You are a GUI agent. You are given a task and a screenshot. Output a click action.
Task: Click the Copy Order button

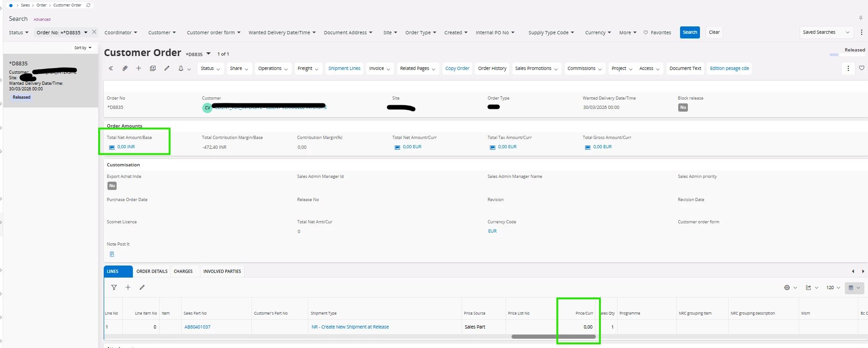coord(457,69)
